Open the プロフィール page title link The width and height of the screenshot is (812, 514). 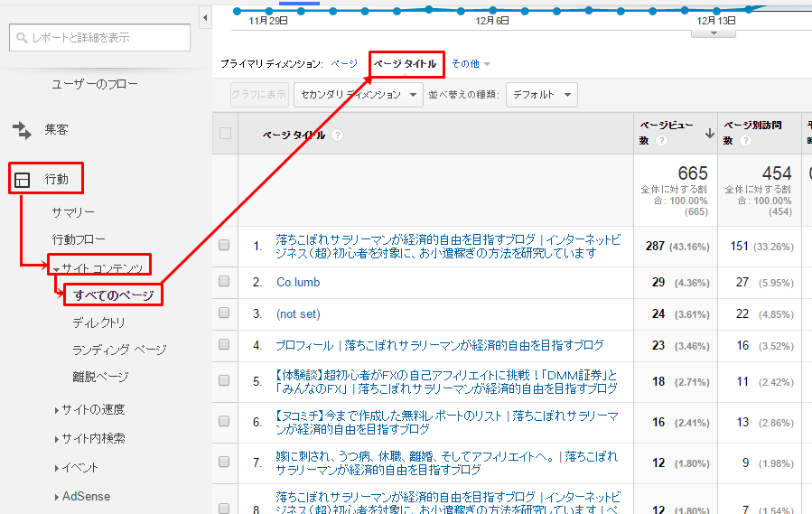(x=440, y=345)
